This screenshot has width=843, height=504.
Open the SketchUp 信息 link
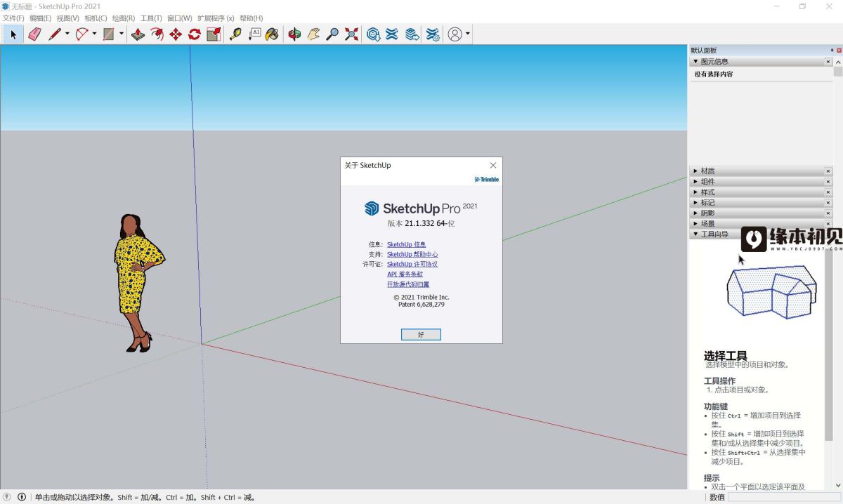406,244
